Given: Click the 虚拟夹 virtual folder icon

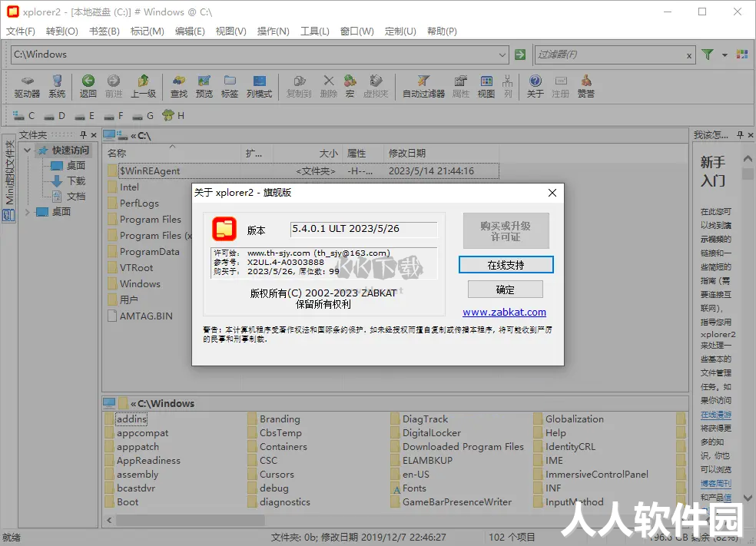Looking at the screenshot, I should (376, 86).
